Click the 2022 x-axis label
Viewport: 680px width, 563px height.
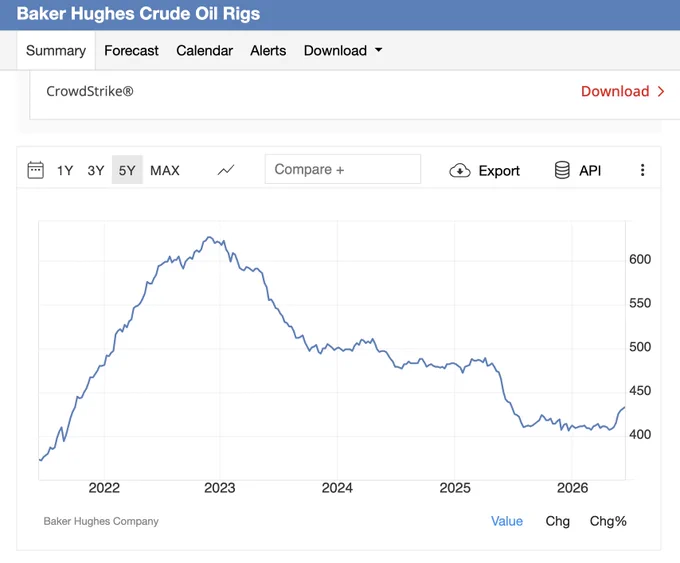point(104,488)
